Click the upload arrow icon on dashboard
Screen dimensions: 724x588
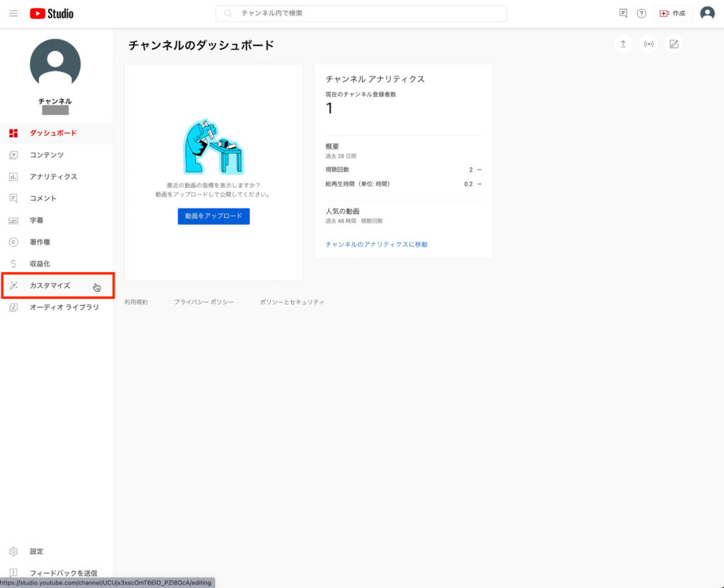(x=623, y=45)
